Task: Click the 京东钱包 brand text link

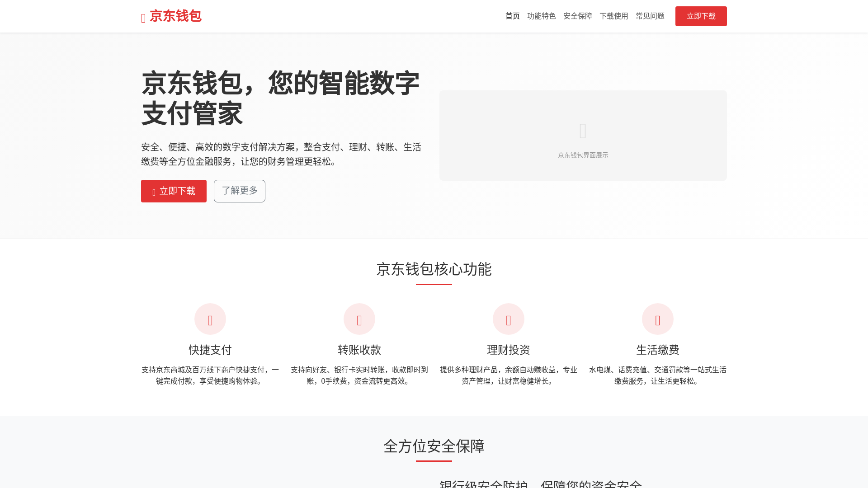Action: [175, 16]
